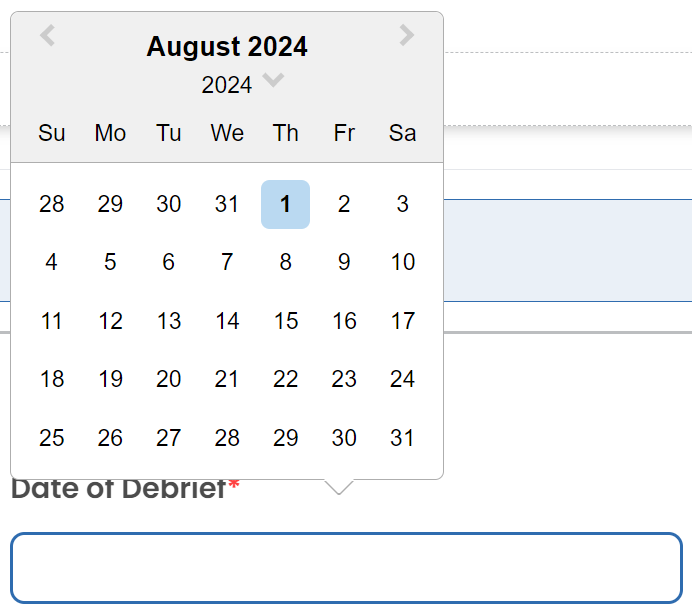692x612 pixels.
Task: Pick August 11 Sunday
Action: point(51,321)
